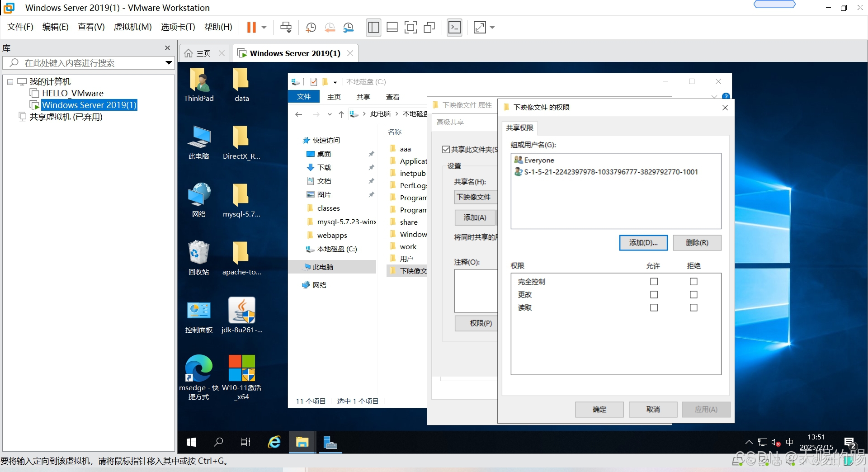Image resolution: width=868 pixels, height=472 pixels.
Task: Select 共享虚拟机 (已弃用) tree item
Action: point(66,117)
